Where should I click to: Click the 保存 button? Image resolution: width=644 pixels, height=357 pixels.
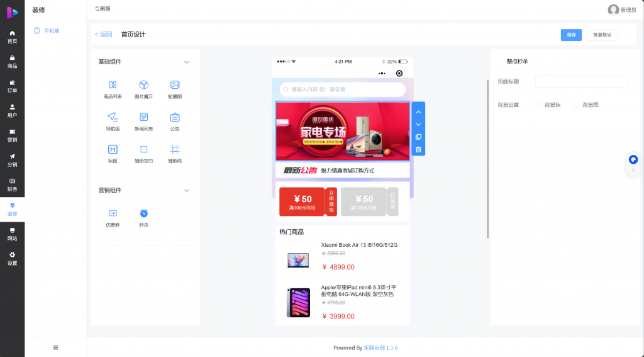tap(571, 35)
